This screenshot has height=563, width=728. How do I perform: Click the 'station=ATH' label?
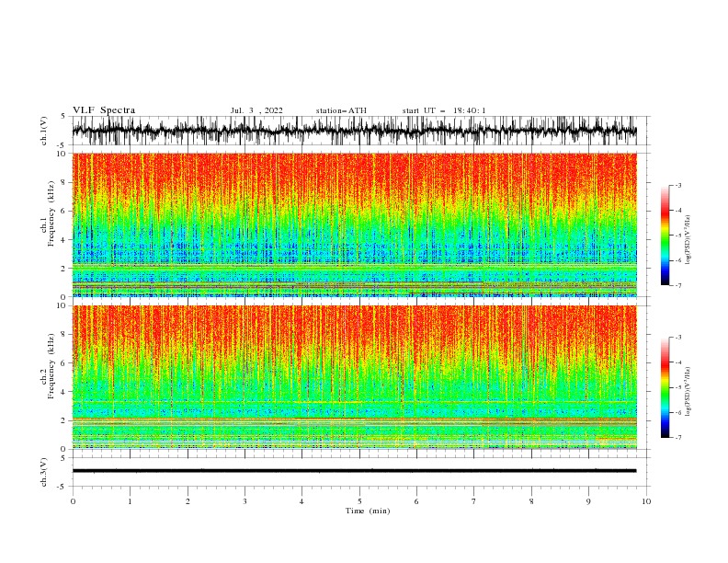341,110
